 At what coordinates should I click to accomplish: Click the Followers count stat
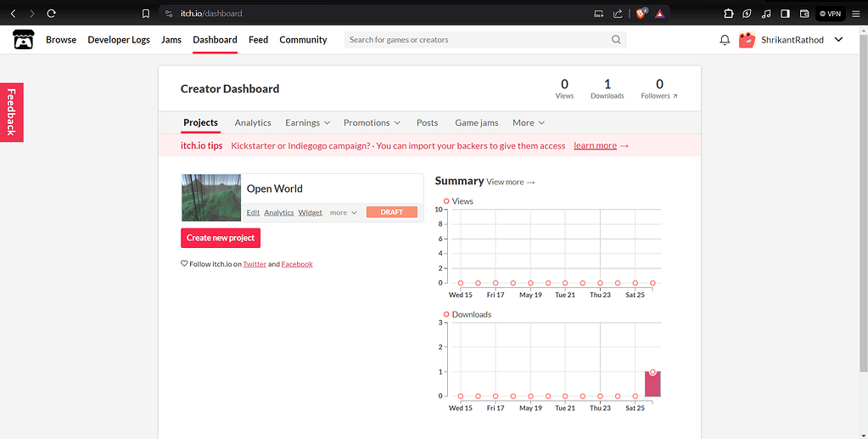click(x=659, y=88)
